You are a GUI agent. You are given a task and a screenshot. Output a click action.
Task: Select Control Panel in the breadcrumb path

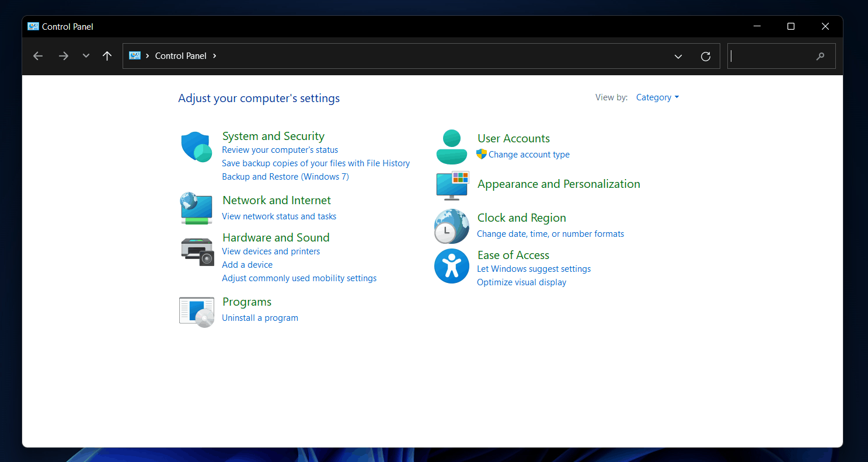point(180,56)
